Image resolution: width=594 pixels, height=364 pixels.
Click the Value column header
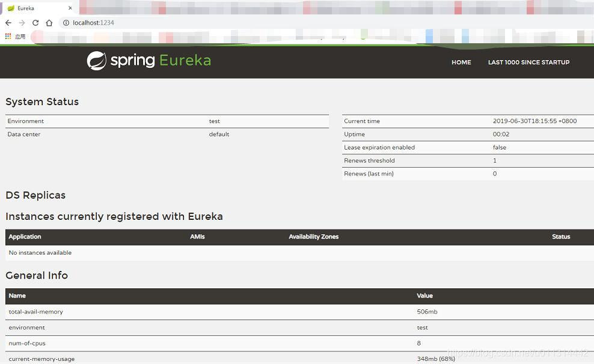[x=424, y=296]
